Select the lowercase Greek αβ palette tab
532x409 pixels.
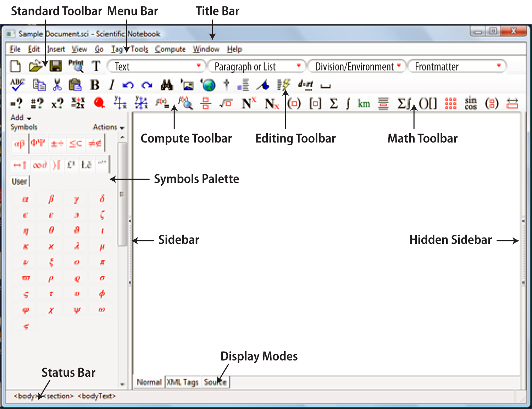coord(19,144)
